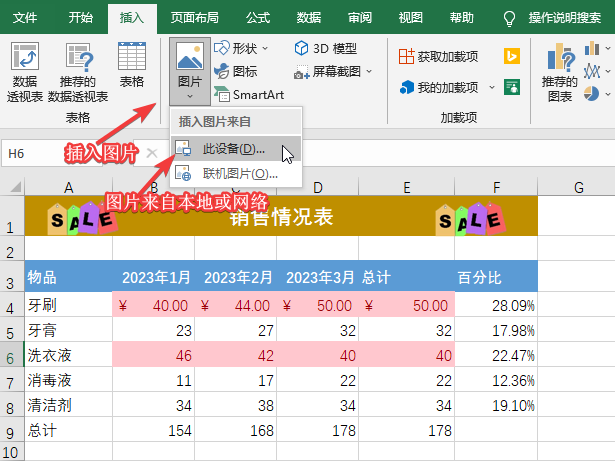
Task: Click the Icons (图标) button
Action: 236,71
